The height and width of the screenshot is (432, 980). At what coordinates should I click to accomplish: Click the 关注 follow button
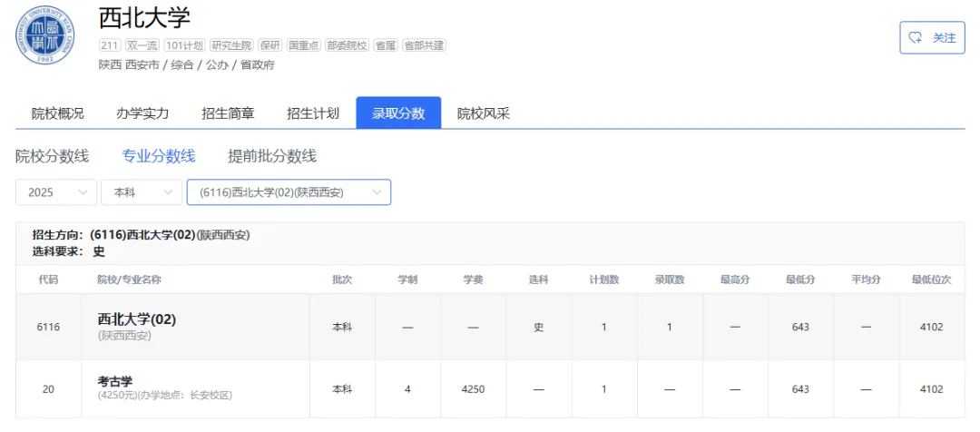932,37
